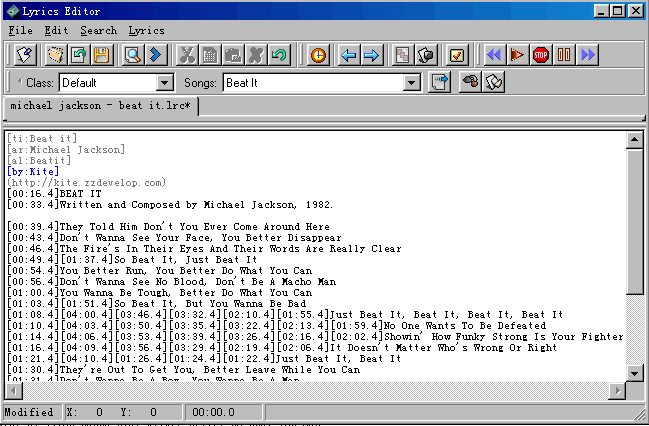This screenshot has width=649, height=426.
Task: Fast forward with the double right arrows
Action: click(x=587, y=55)
